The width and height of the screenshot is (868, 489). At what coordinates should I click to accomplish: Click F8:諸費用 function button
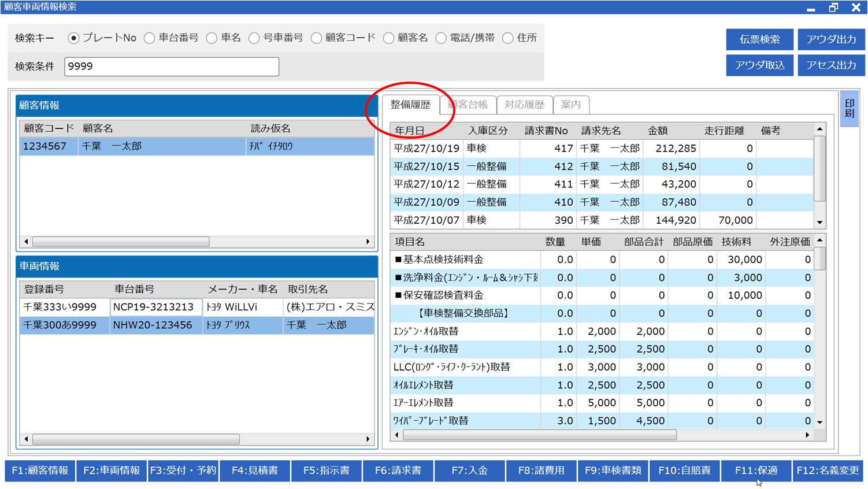[x=541, y=471]
